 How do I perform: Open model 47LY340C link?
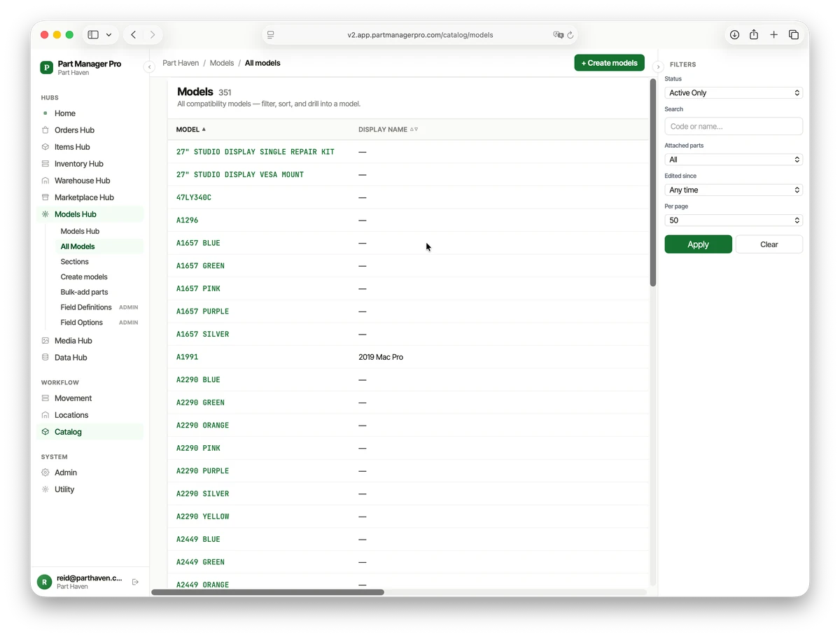pos(194,197)
